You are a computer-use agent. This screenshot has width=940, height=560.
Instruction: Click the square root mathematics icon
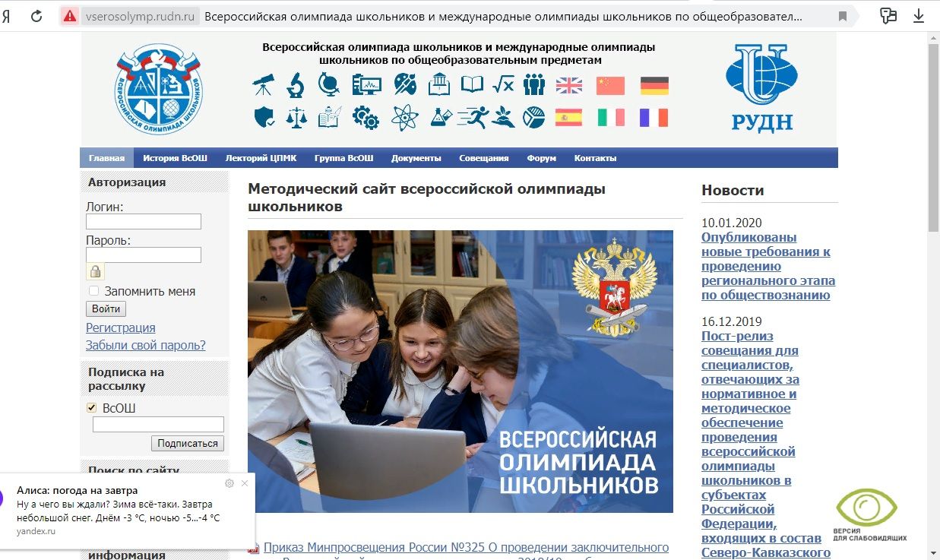click(x=502, y=84)
